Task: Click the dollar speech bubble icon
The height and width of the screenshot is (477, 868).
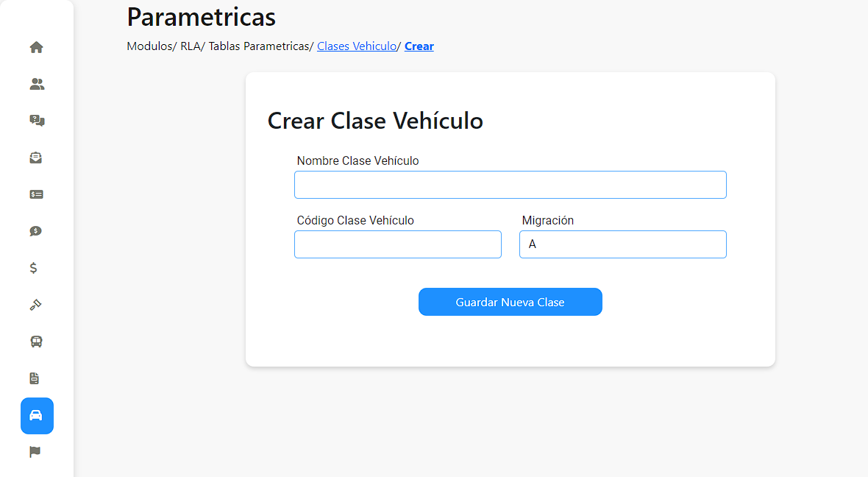Action: pyautogui.click(x=36, y=231)
